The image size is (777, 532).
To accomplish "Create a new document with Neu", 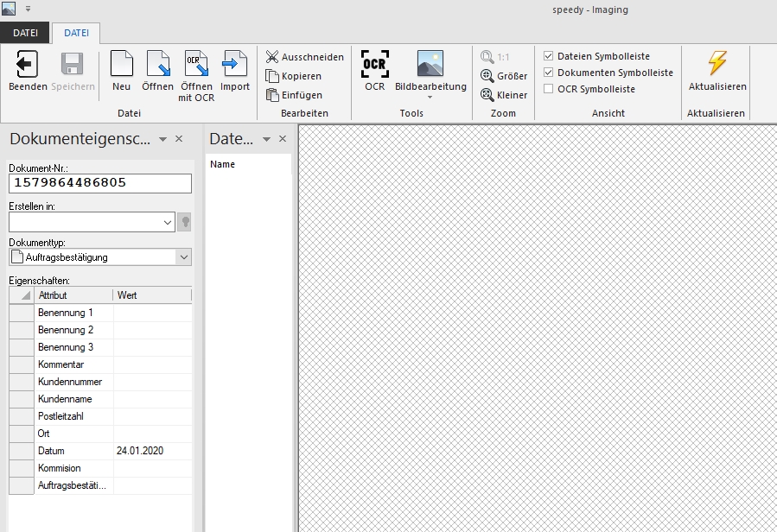I will (121, 65).
